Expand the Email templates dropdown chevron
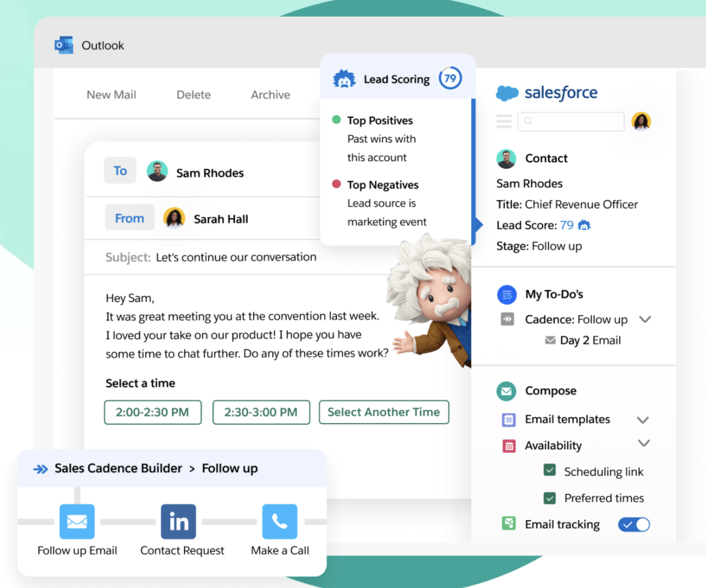The height and width of the screenshot is (588, 706). 643,420
